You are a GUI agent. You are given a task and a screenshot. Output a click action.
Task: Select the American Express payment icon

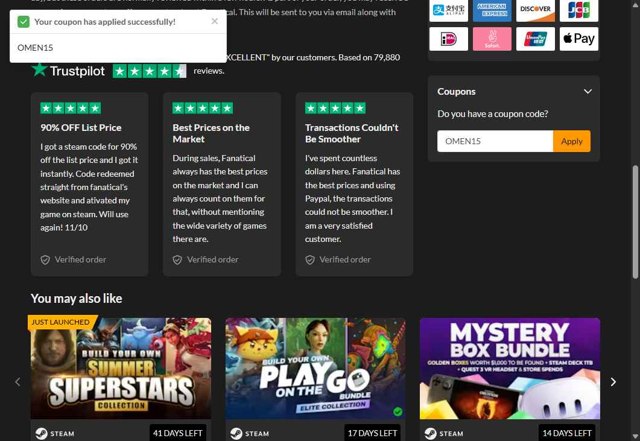[492, 9]
